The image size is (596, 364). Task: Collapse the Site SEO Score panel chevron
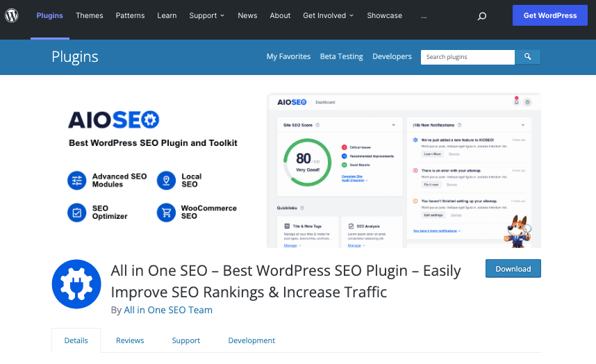(393, 125)
